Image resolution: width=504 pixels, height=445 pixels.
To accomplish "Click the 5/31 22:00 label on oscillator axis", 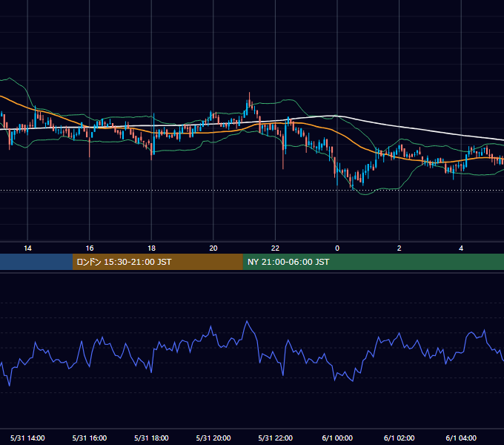I will tap(276, 438).
